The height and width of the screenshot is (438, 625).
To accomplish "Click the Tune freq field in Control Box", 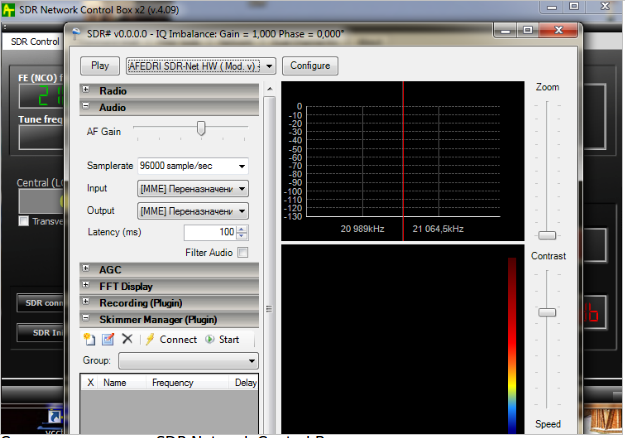I will tap(41, 138).
